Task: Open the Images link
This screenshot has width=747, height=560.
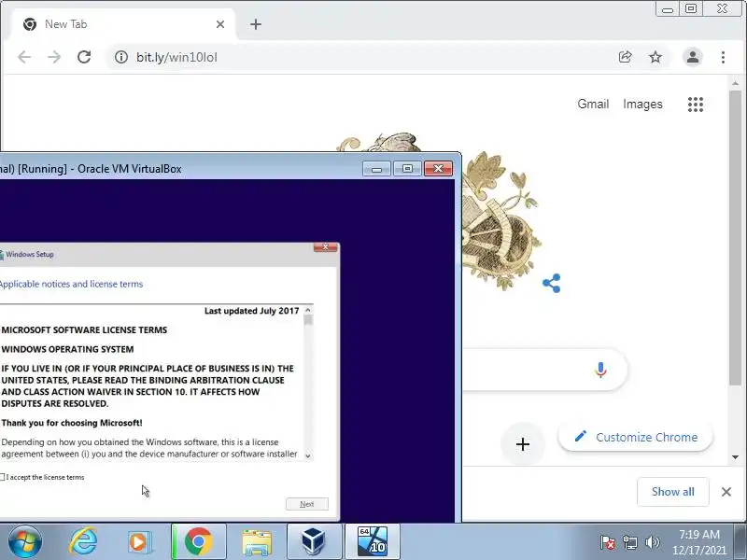Action: [642, 104]
